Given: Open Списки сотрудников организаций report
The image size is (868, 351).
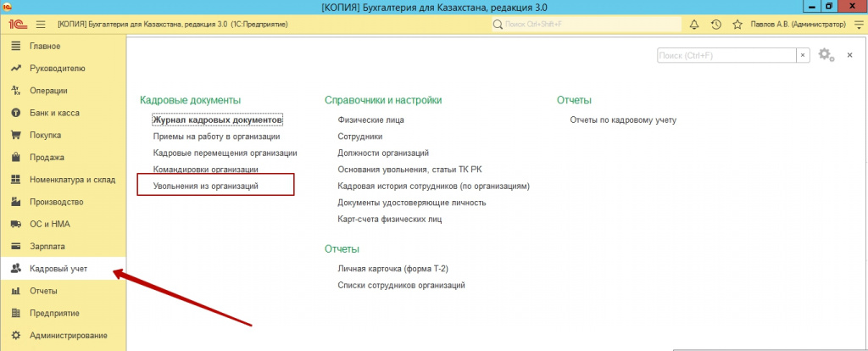Looking at the screenshot, I should point(401,285).
